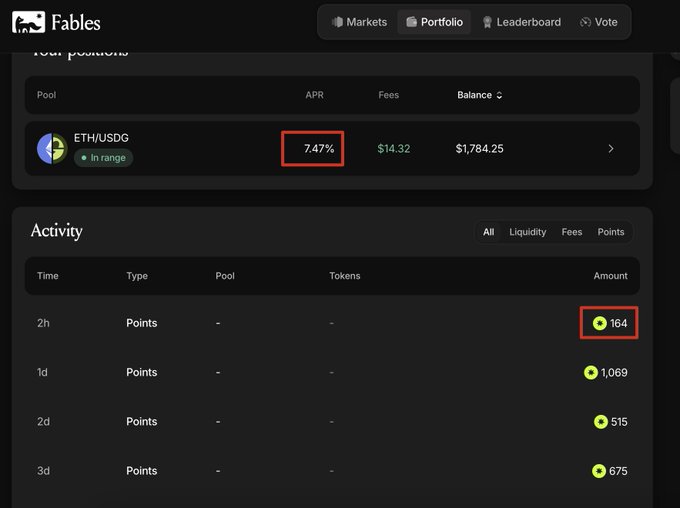The height and width of the screenshot is (508, 680).
Task: Click the points icon beside 515
Action: [601, 422]
